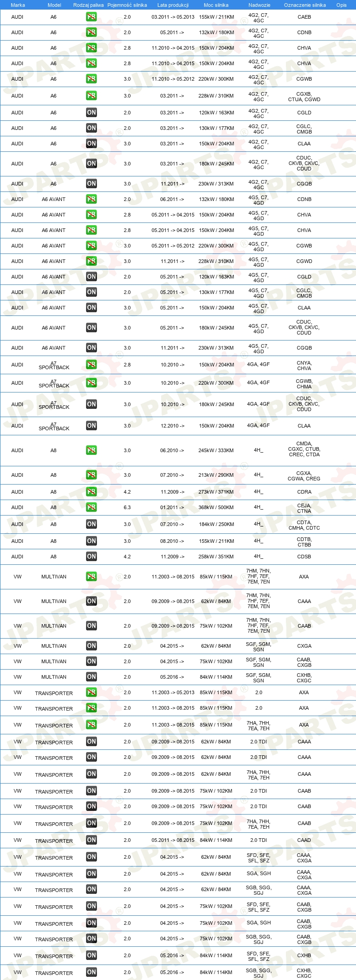This screenshot has height=980, width=356.
Task: Select the CNYA, CHVA engine code cell
Action: [x=304, y=366]
